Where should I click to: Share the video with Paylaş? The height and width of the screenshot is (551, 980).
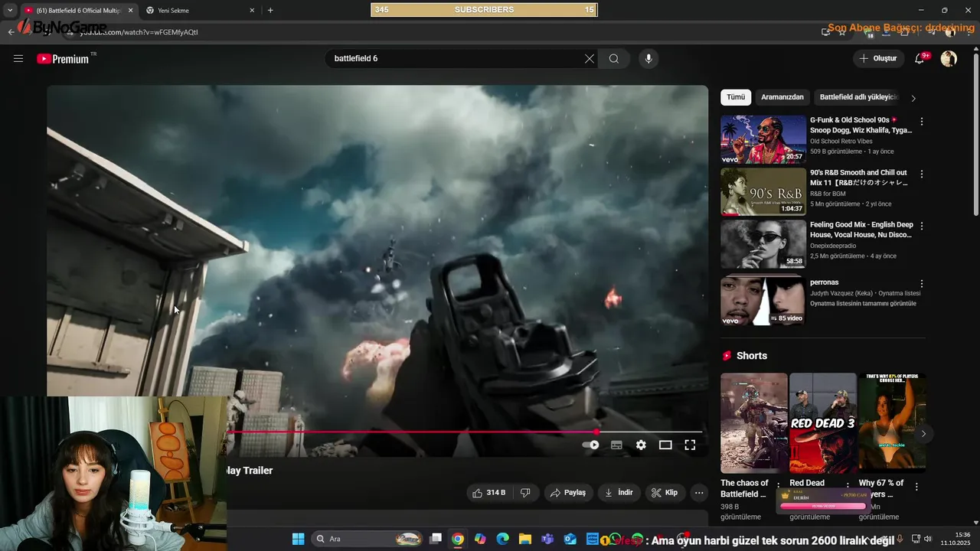[x=568, y=493]
